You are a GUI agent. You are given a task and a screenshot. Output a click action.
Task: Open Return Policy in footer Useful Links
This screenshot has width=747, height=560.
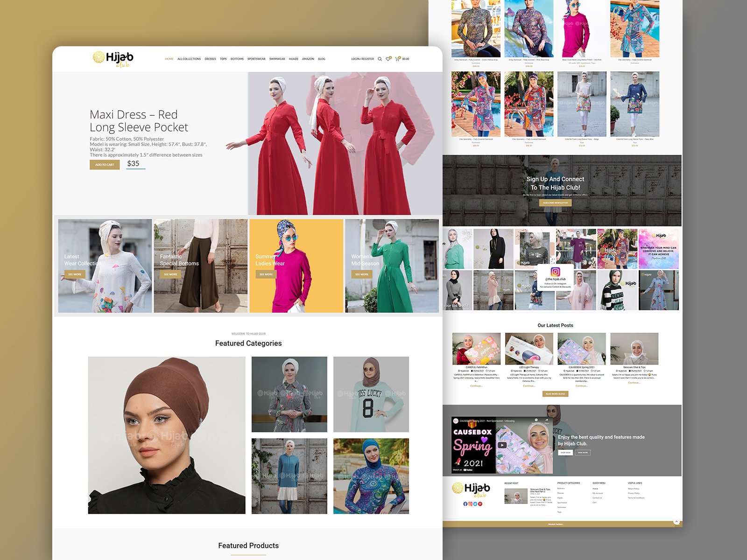point(634,489)
